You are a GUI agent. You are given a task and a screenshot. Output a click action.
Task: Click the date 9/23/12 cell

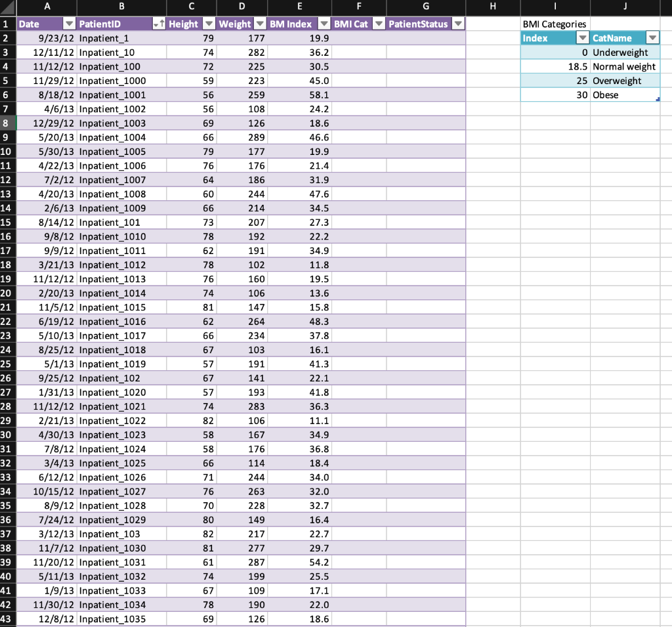(x=47, y=38)
